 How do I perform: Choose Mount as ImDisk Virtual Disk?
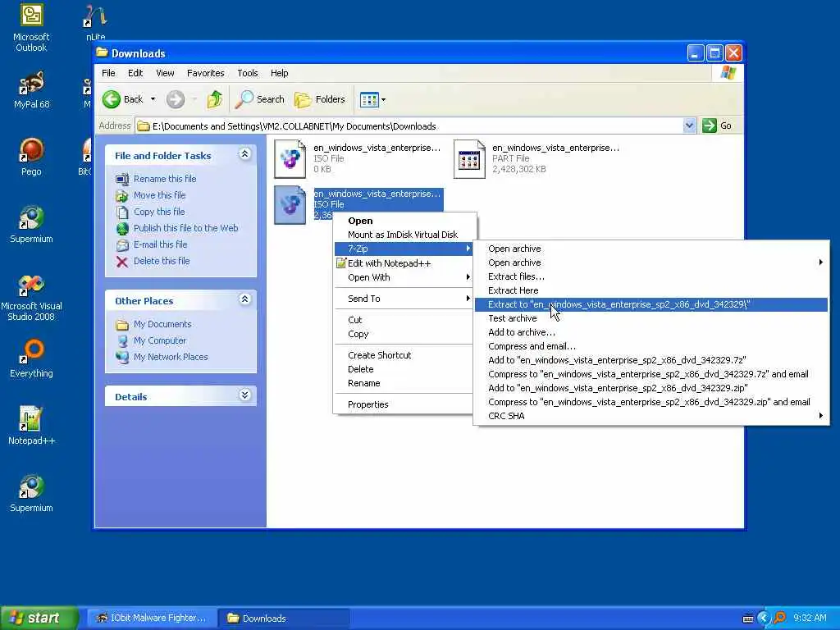click(x=403, y=235)
